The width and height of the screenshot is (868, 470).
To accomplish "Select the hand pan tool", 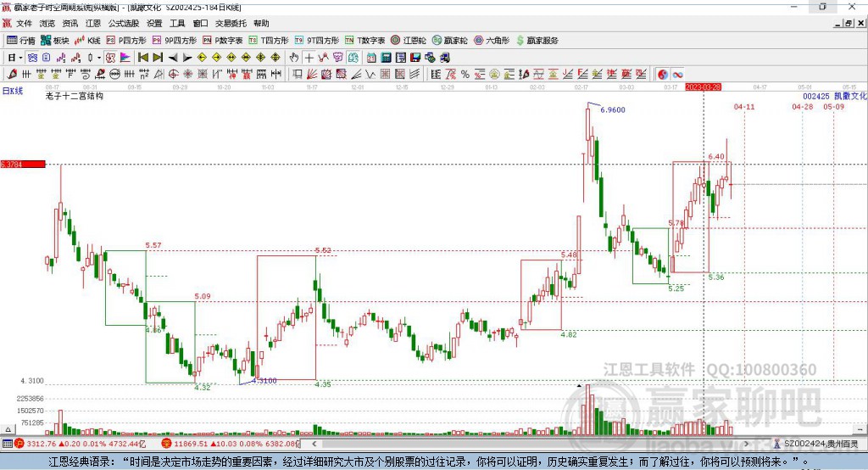I will 294,58.
